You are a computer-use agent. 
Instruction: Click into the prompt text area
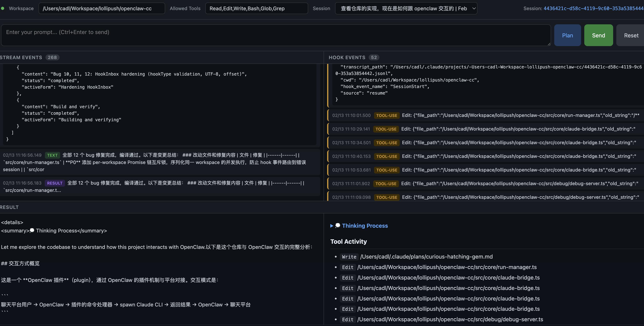tap(276, 35)
